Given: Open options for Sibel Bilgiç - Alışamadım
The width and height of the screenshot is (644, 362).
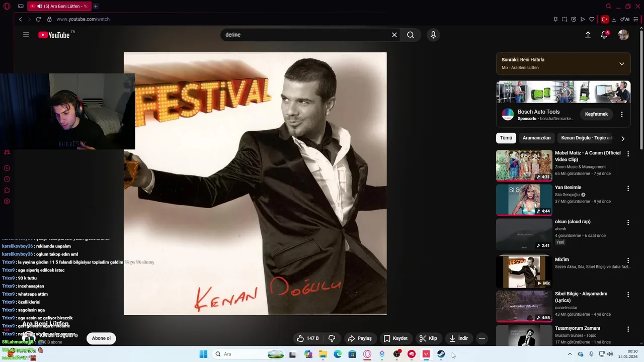Looking at the screenshot, I should tap(628, 295).
